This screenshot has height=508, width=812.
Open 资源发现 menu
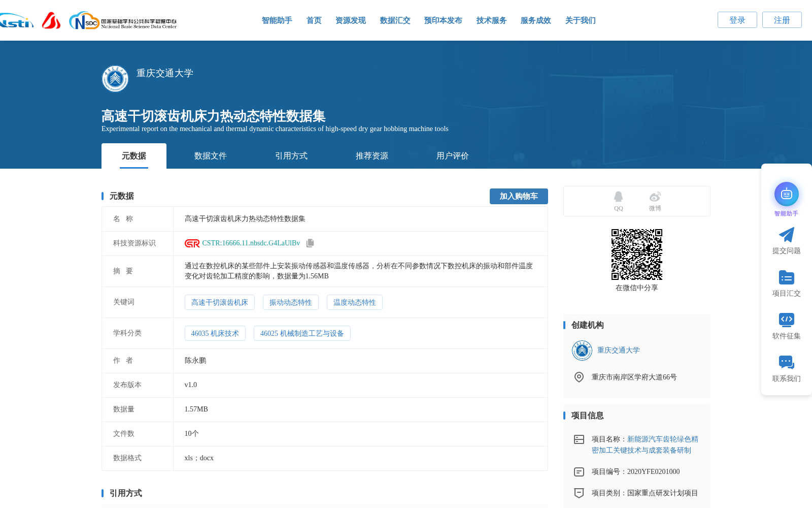point(351,20)
